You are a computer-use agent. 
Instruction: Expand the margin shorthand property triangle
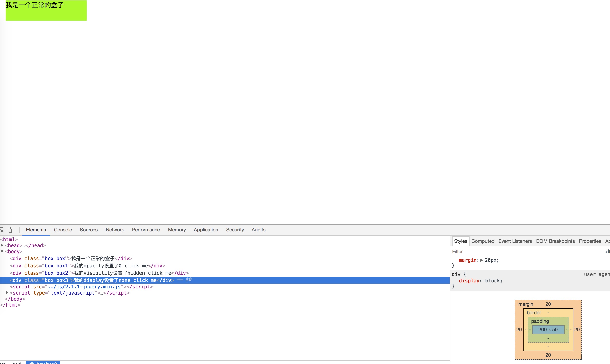click(482, 260)
